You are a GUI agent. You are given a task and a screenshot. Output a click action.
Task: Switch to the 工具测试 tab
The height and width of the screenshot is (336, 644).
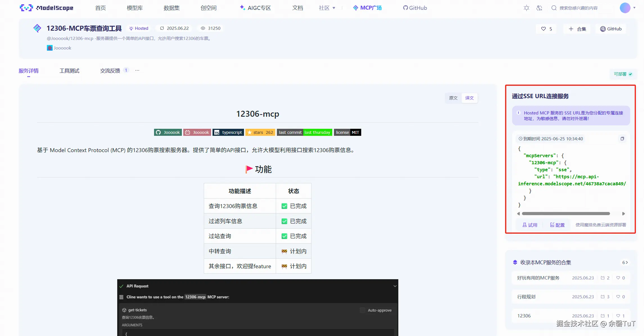[69, 71]
